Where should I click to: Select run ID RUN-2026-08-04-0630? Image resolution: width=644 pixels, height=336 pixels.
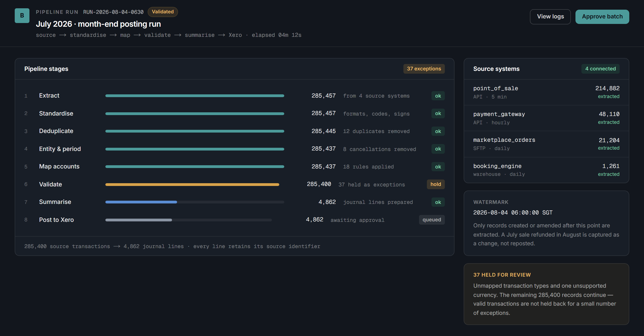(113, 12)
